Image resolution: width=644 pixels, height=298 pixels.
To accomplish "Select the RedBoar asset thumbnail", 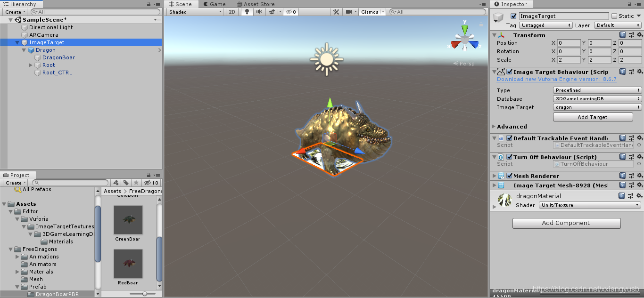I will [128, 267].
